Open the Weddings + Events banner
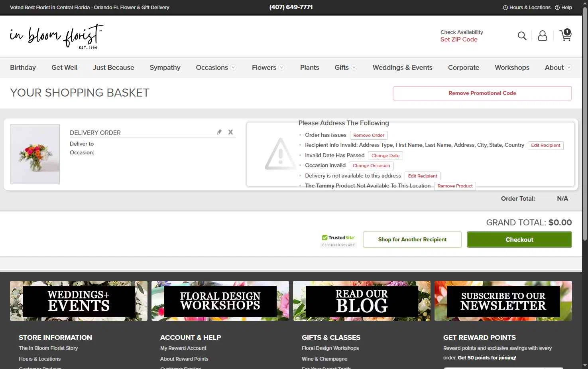Screen dimensions: 588x369 [79, 301]
